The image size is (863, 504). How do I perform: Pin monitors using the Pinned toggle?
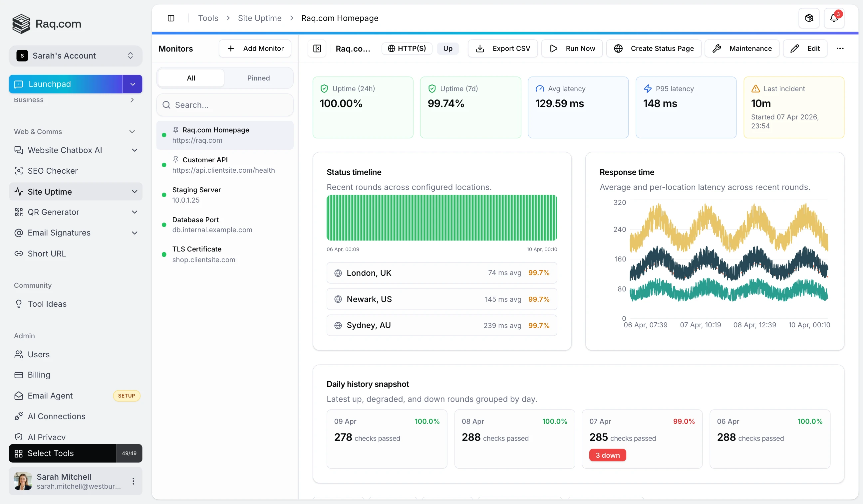point(258,78)
